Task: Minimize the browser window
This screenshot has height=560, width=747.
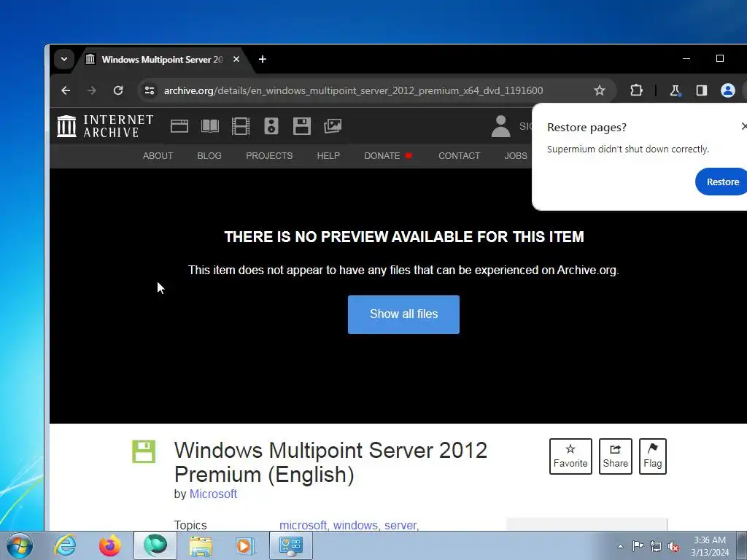Action: pyautogui.click(x=686, y=58)
